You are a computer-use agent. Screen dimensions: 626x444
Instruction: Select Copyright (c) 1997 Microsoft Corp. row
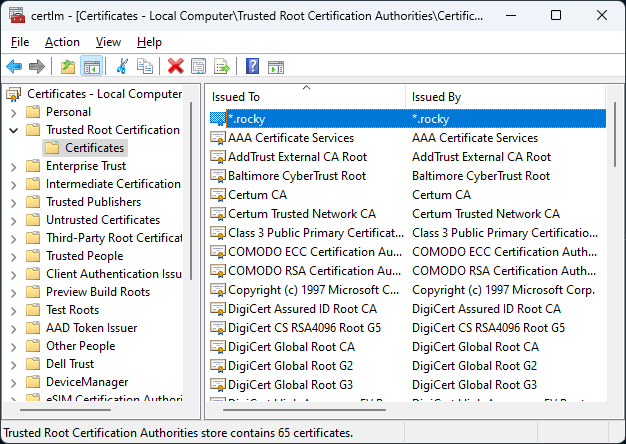click(x=408, y=290)
